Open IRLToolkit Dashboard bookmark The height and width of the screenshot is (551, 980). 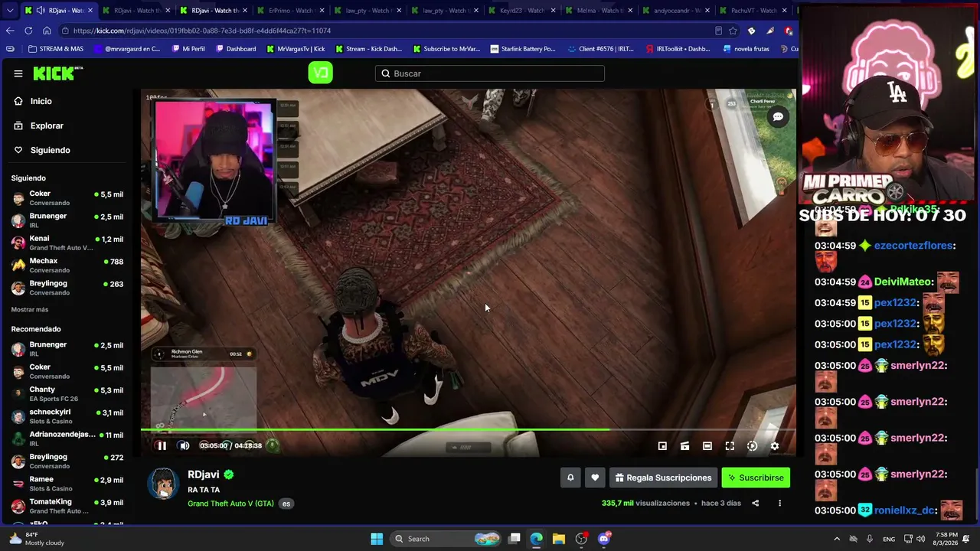(678, 49)
